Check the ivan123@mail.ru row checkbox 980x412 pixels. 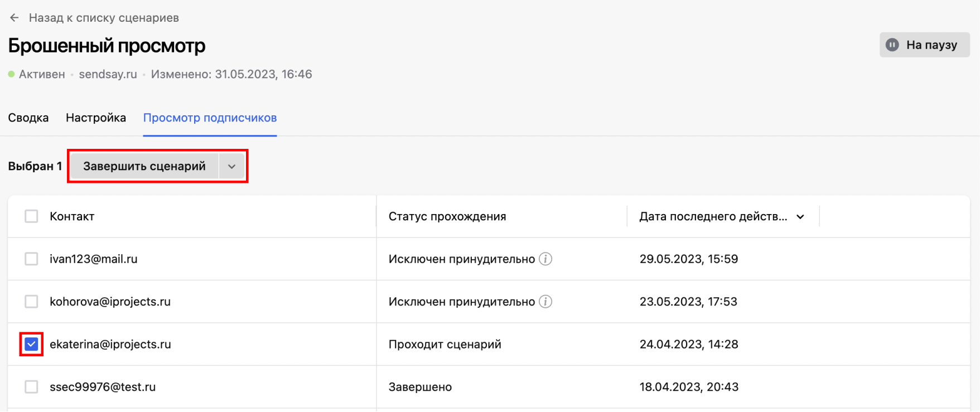(x=31, y=259)
